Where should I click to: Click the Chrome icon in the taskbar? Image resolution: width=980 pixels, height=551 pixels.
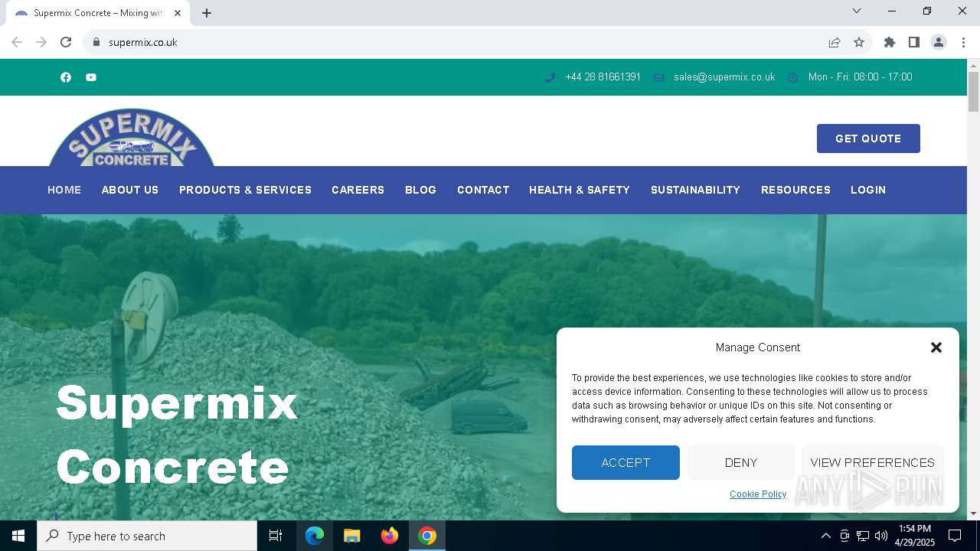pos(427,536)
